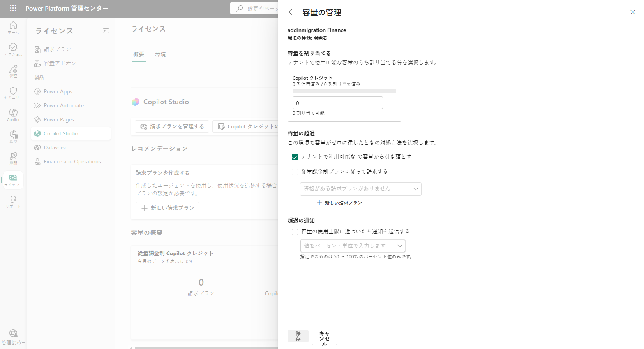Click the Power Automate product icon
Screen dimensions: 644x349
tap(37, 105)
